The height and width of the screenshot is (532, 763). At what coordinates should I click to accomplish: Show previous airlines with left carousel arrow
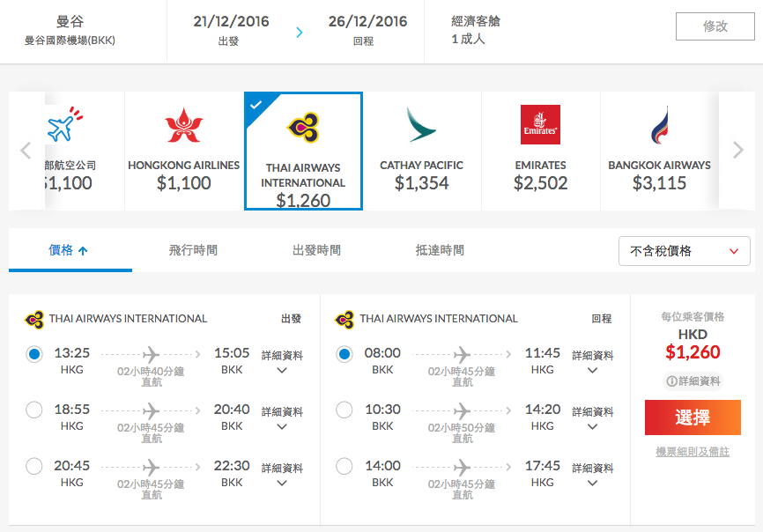pyautogui.click(x=26, y=151)
